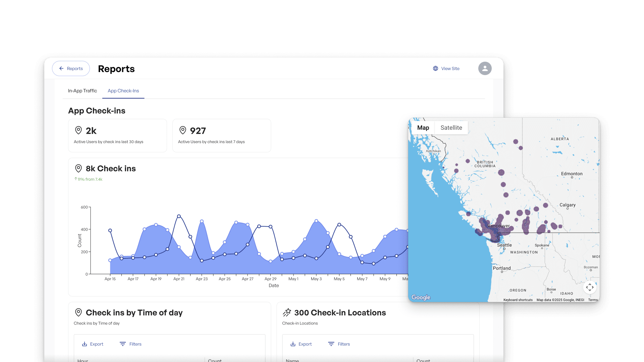The width and height of the screenshot is (644, 362).
Task: Click the user profile avatar icon
Action: click(485, 68)
